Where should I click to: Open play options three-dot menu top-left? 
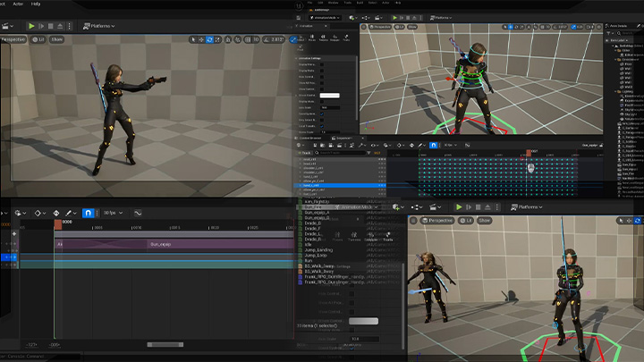pyautogui.click(x=70, y=26)
